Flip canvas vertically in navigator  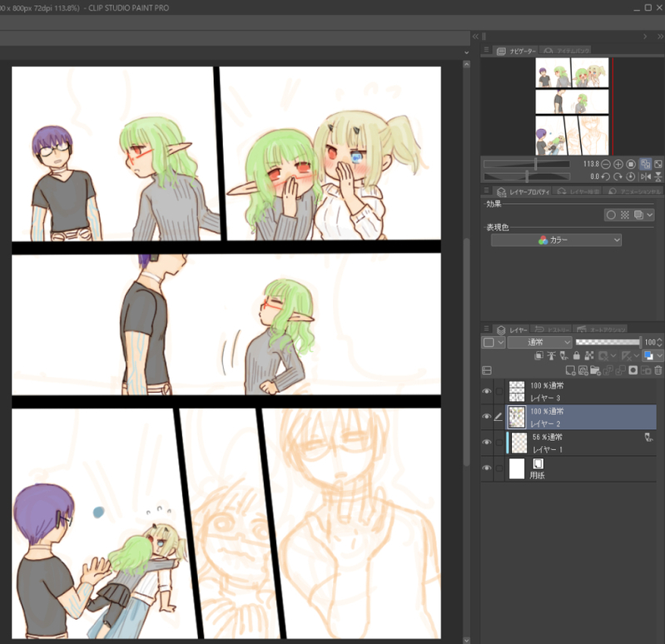[658, 176]
